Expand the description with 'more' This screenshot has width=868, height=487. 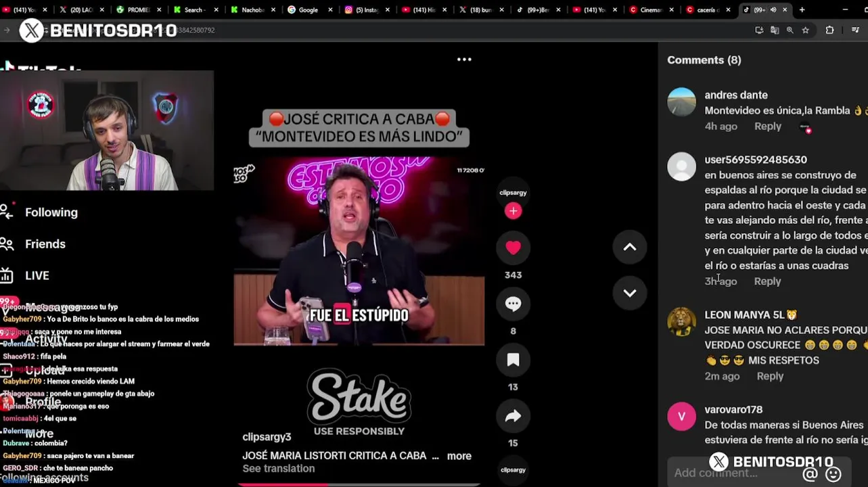(x=459, y=456)
